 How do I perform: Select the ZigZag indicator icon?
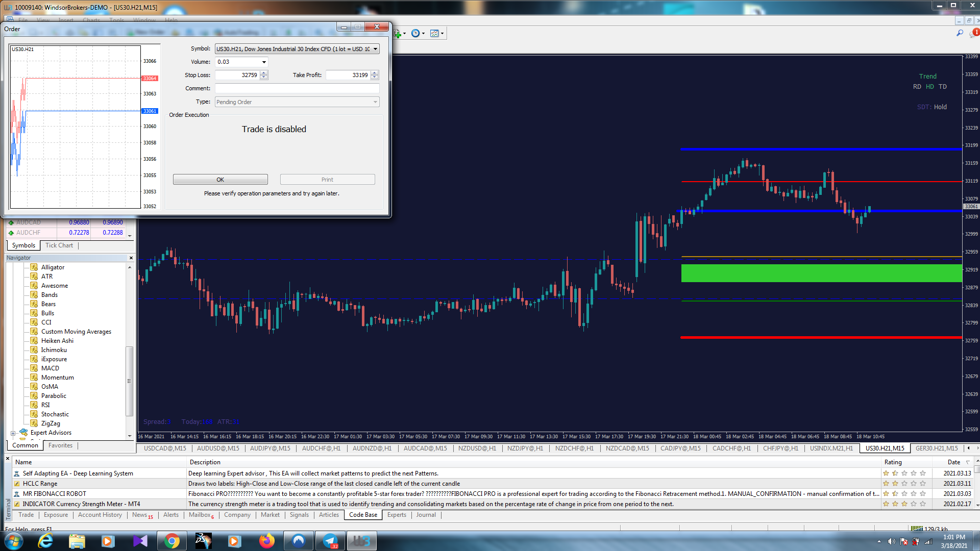(34, 423)
